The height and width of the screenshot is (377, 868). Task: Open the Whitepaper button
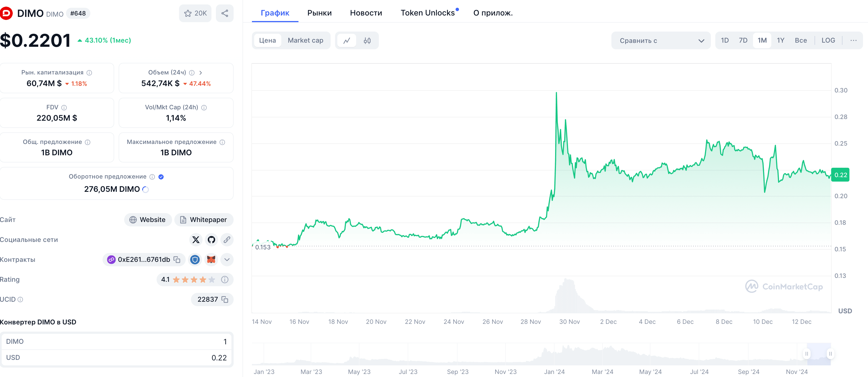point(203,220)
